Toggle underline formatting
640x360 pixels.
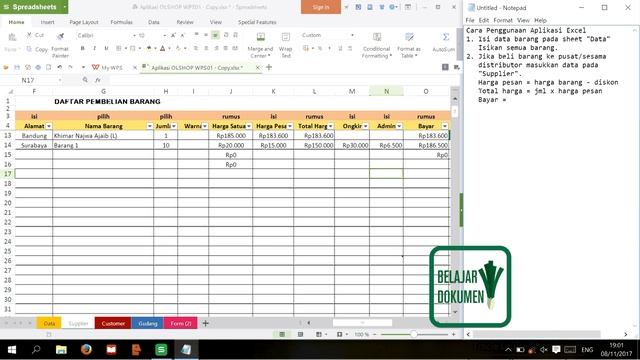106,48
